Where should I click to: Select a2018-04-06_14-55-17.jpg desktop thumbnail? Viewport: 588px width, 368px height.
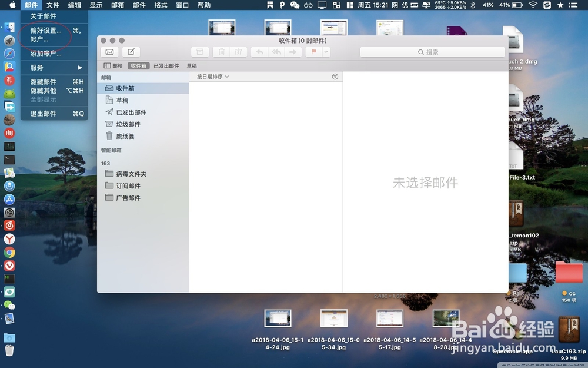(390, 319)
